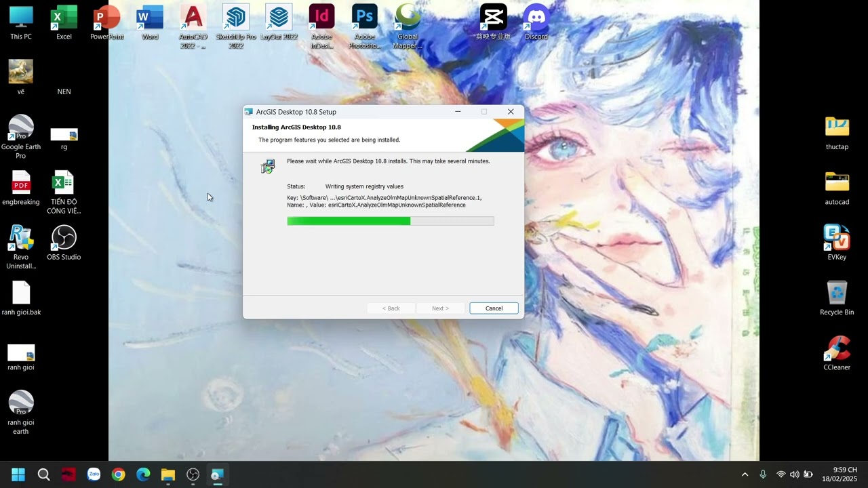This screenshot has height=488, width=868.
Task: Select the PowerPoint desktop shortcut
Action: (107, 23)
